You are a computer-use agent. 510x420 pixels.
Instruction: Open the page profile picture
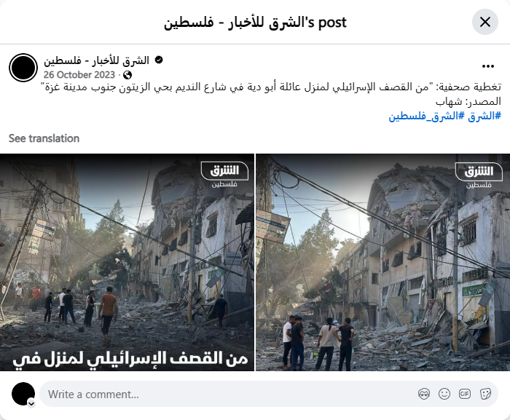coord(23,68)
